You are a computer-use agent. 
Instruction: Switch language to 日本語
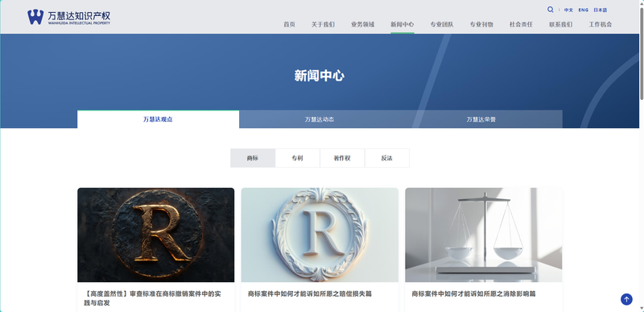click(600, 10)
